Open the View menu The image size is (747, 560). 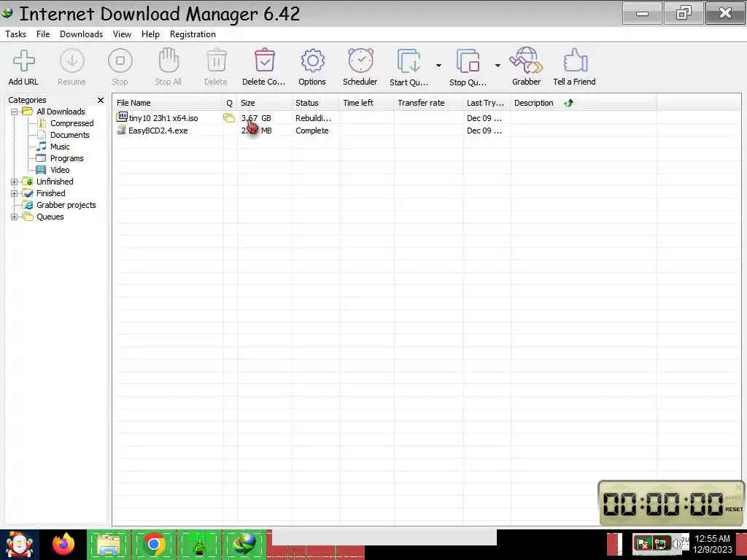pos(122,34)
